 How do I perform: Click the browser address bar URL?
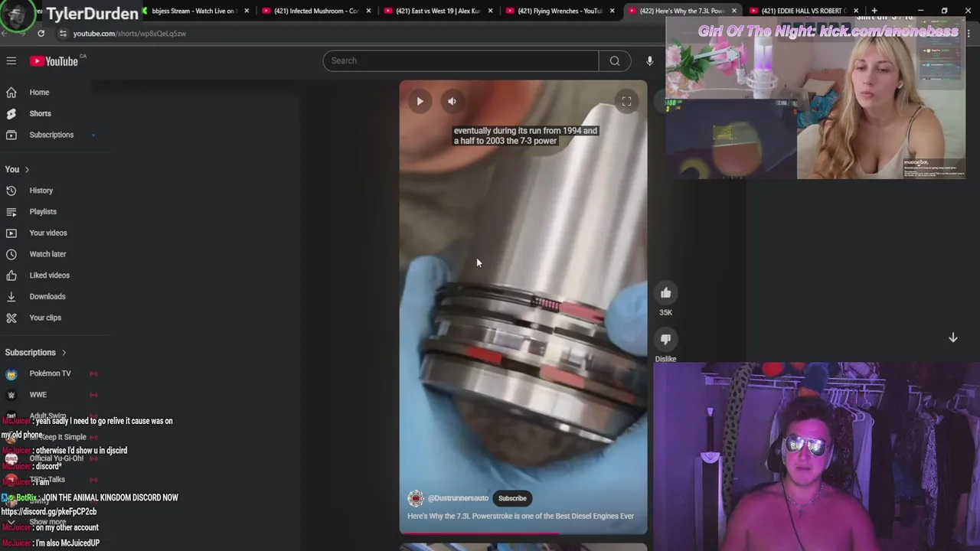pos(129,34)
